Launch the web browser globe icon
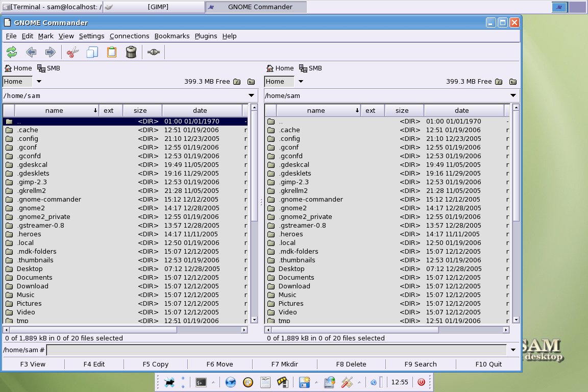Viewport: 588px width, 392px height. [x=231, y=382]
